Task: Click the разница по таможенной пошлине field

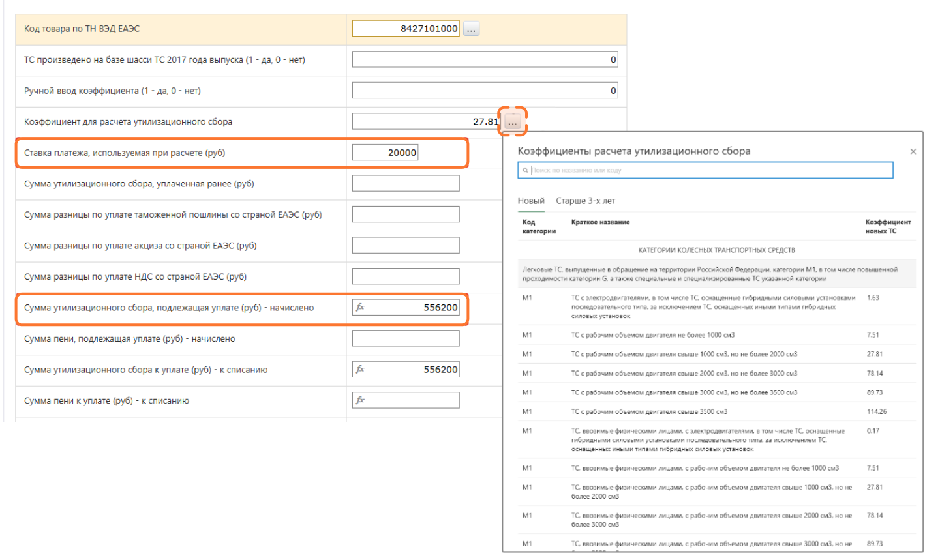Action: point(406,214)
